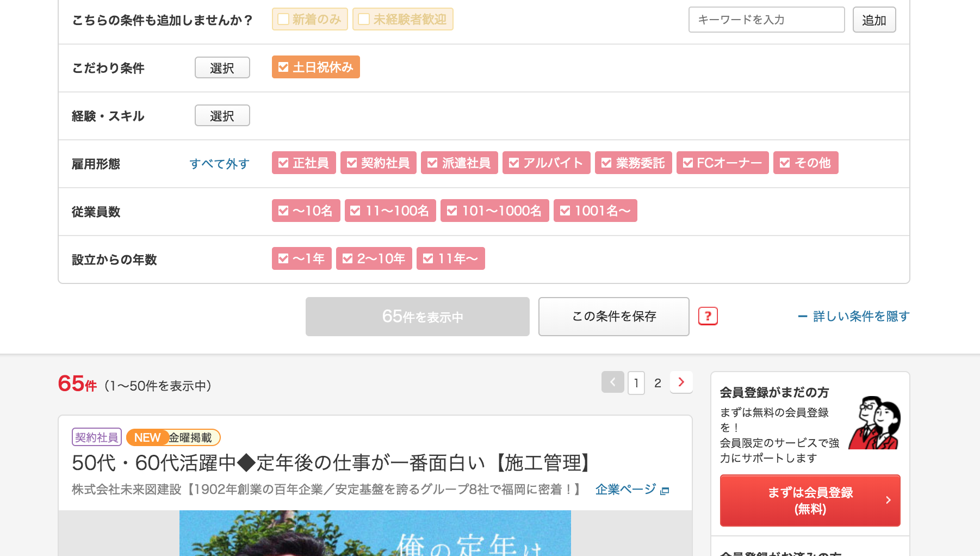Click the 契約社員 tag on job listing
Screen dimensions: 980x556
coord(96,437)
